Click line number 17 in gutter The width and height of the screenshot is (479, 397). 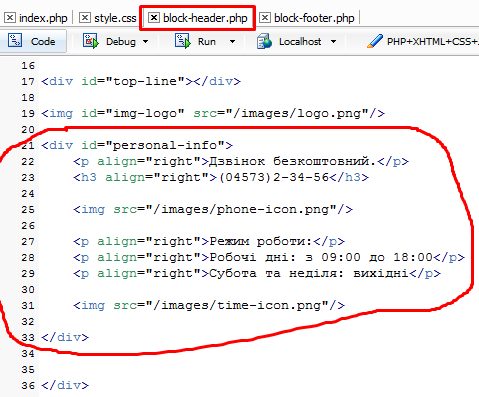click(x=28, y=81)
